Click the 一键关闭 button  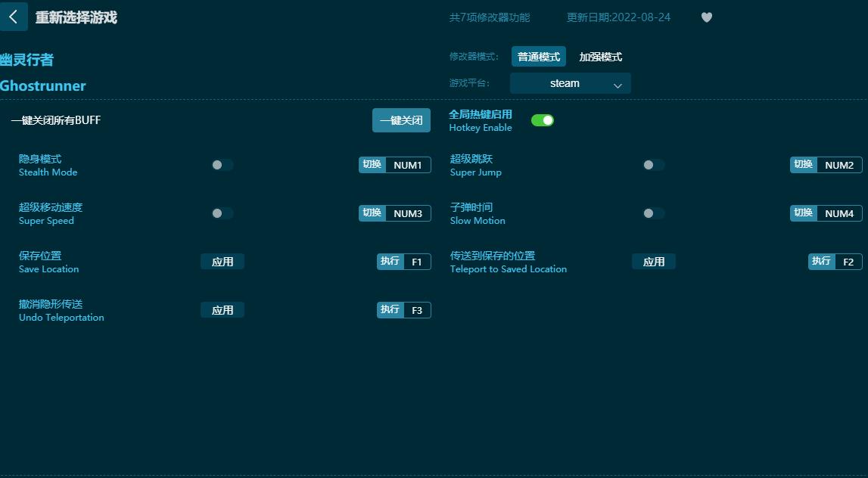[x=401, y=120]
